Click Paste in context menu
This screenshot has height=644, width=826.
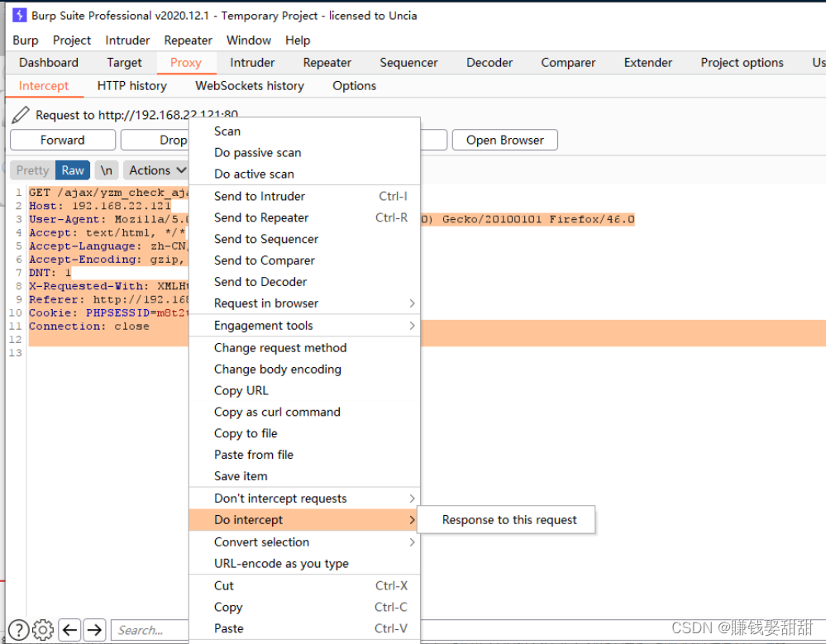tap(304, 628)
